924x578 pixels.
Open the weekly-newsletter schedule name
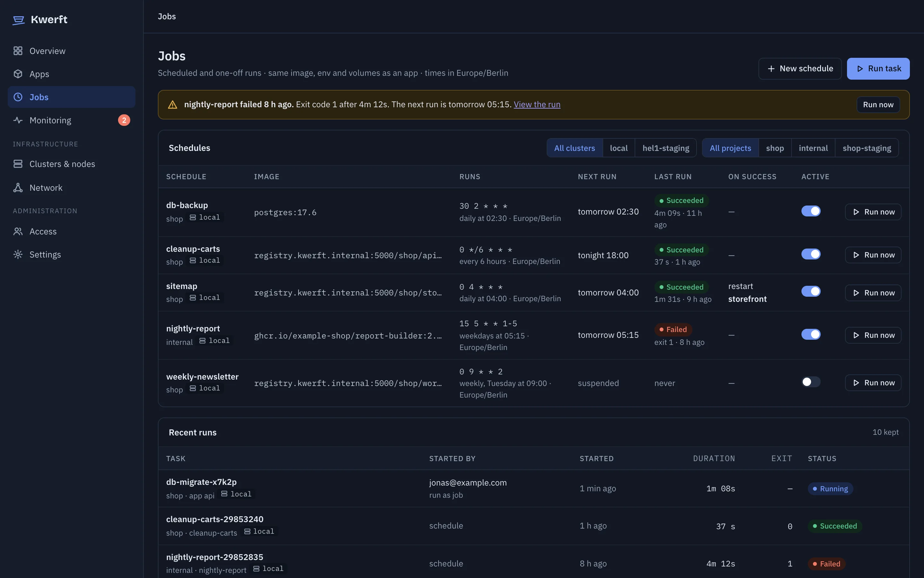tap(202, 377)
